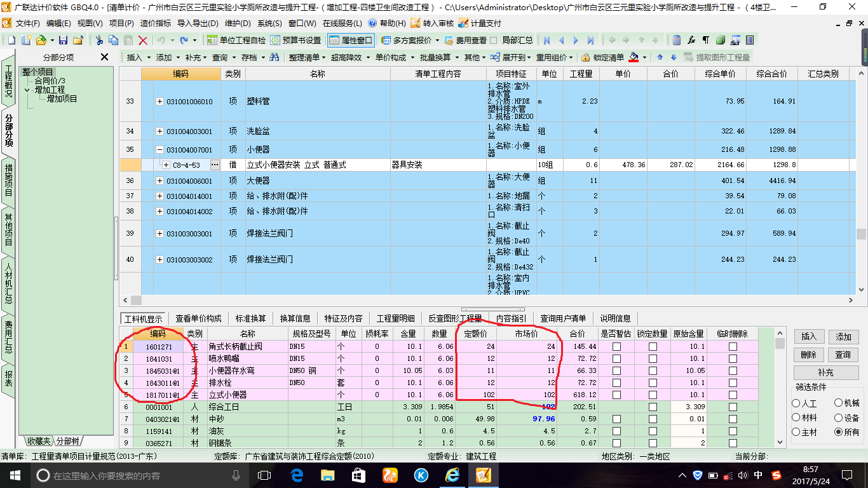
Task: Switch to 标准换算 tab
Action: coord(250,318)
